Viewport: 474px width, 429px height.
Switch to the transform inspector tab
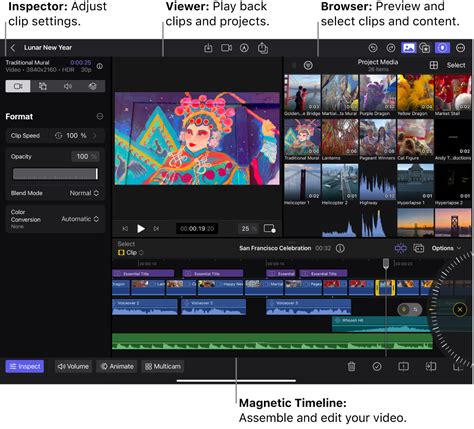(x=43, y=86)
